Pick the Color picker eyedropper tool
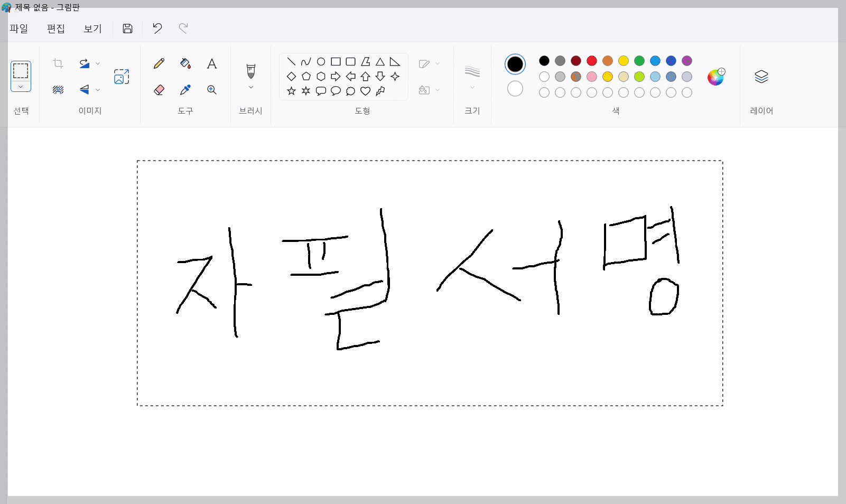Screen dimensions: 846x504 pyautogui.click(x=185, y=90)
